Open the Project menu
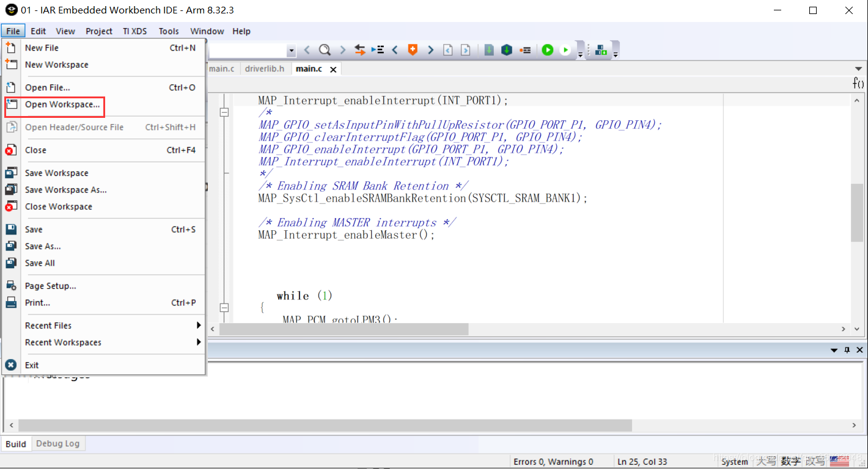This screenshot has width=868, height=469. click(x=99, y=31)
